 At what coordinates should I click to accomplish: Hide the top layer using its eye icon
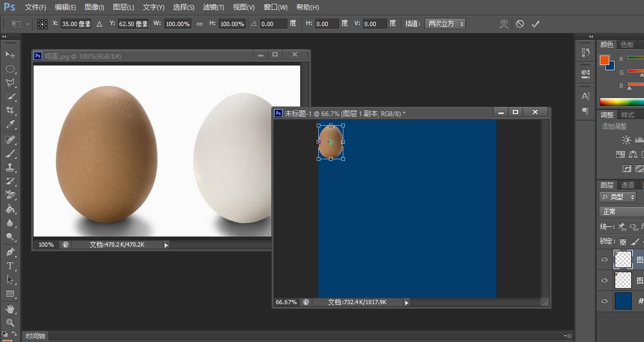(605, 259)
